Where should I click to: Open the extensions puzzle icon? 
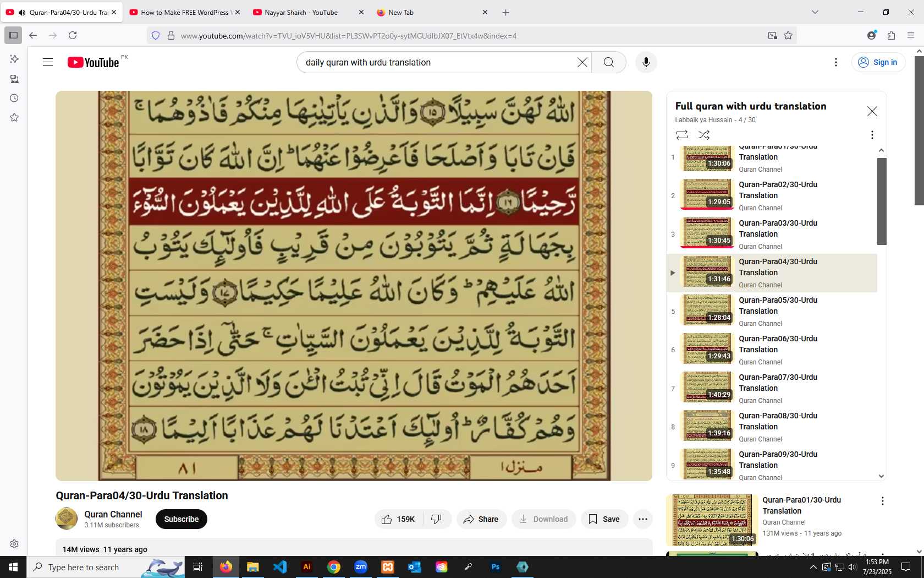click(891, 35)
